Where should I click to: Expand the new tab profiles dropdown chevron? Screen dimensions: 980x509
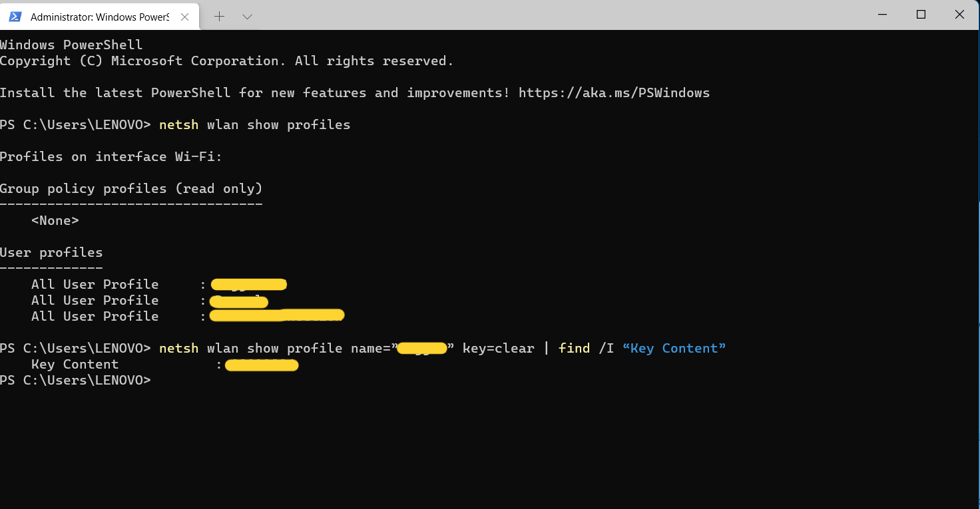pos(247,17)
